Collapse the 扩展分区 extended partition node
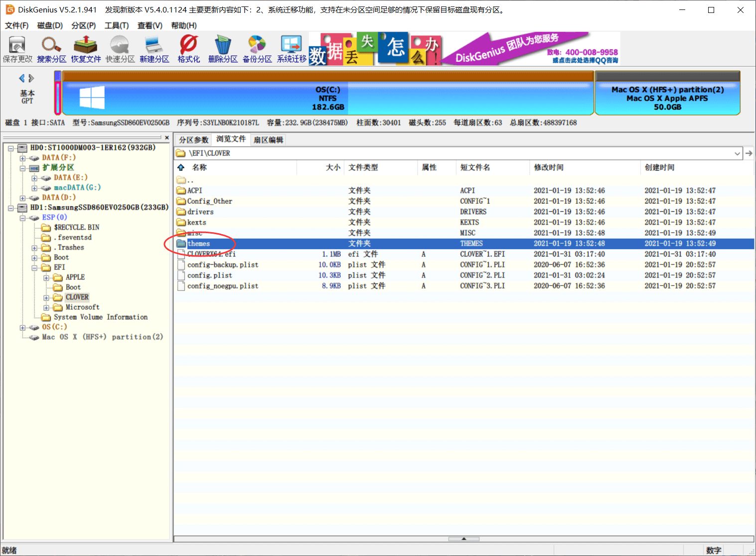The height and width of the screenshot is (556, 756). [22, 168]
